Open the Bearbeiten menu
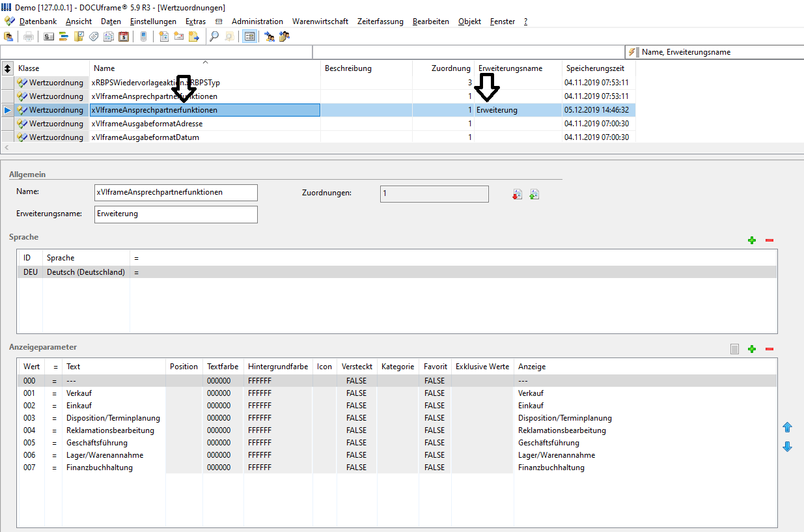804x532 pixels. pyautogui.click(x=431, y=21)
